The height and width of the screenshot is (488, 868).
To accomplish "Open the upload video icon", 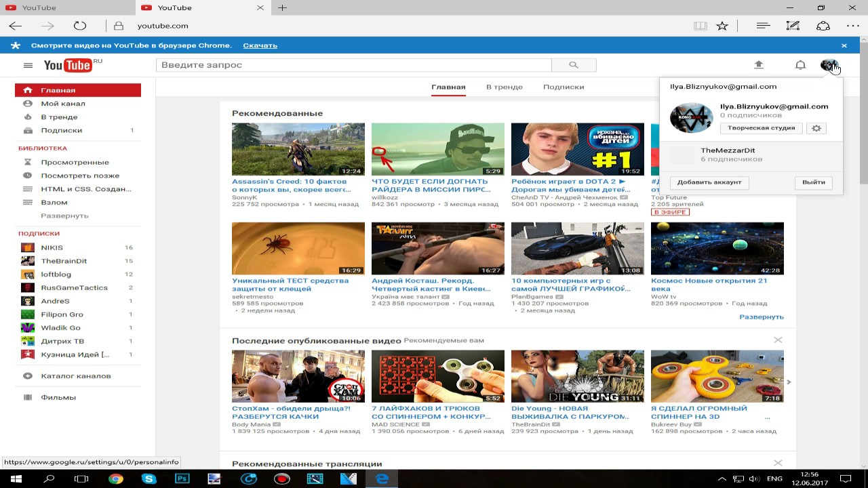I will tap(759, 64).
